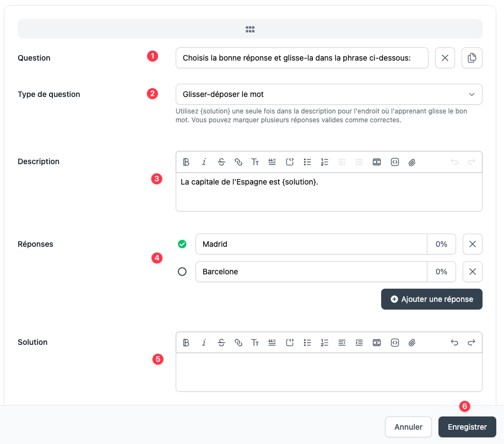Save with the Enregistrer button

click(467, 427)
